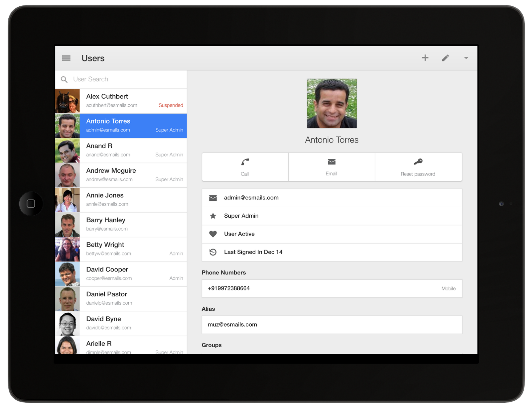Image resolution: width=532 pixels, height=407 pixels.
Task: Tap the mobile phone number +919972388664
Action: click(x=229, y=288)
